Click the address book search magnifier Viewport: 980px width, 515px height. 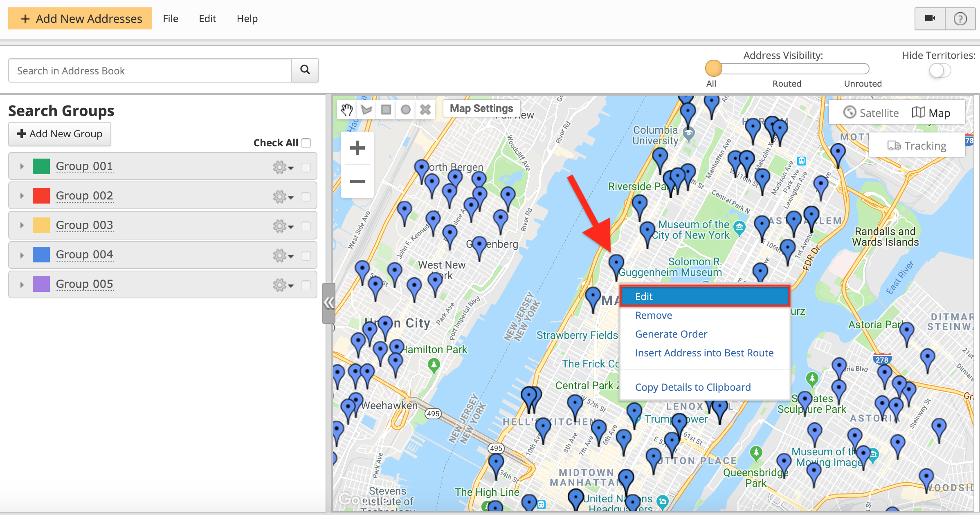(x=305, y=70)
